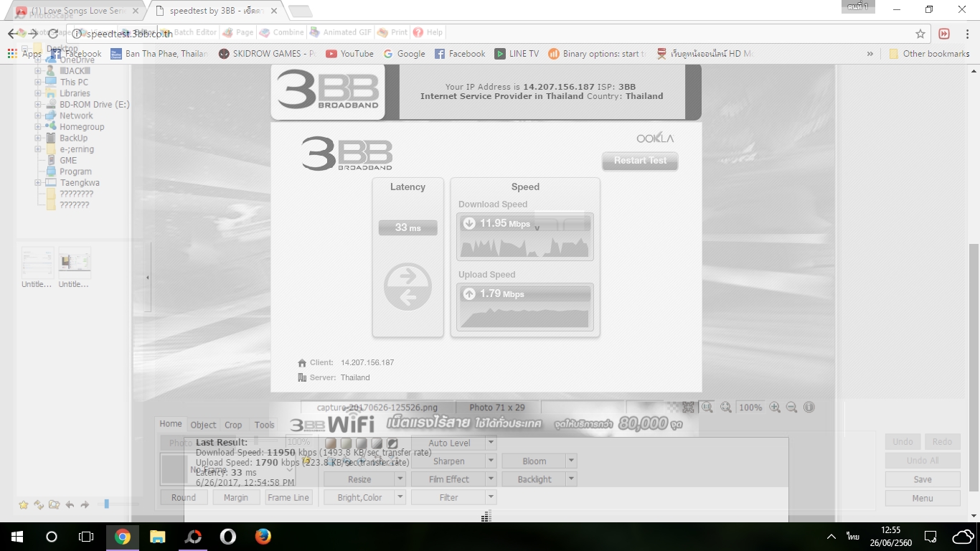Click the PhotoScape Menu button
The width and height of the screenshot is (980, 551).
coord(923,498)
